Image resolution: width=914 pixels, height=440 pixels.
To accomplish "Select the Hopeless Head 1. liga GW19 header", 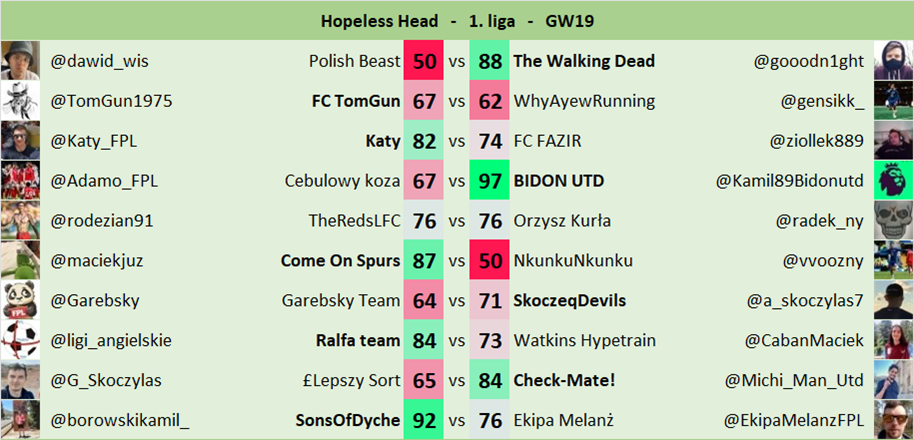I will click(457, 20).
